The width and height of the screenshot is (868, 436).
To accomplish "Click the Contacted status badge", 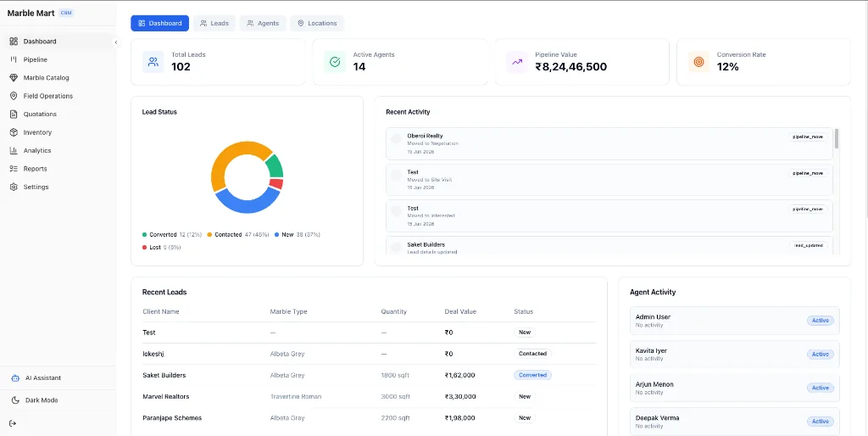I will click(532, 354).
